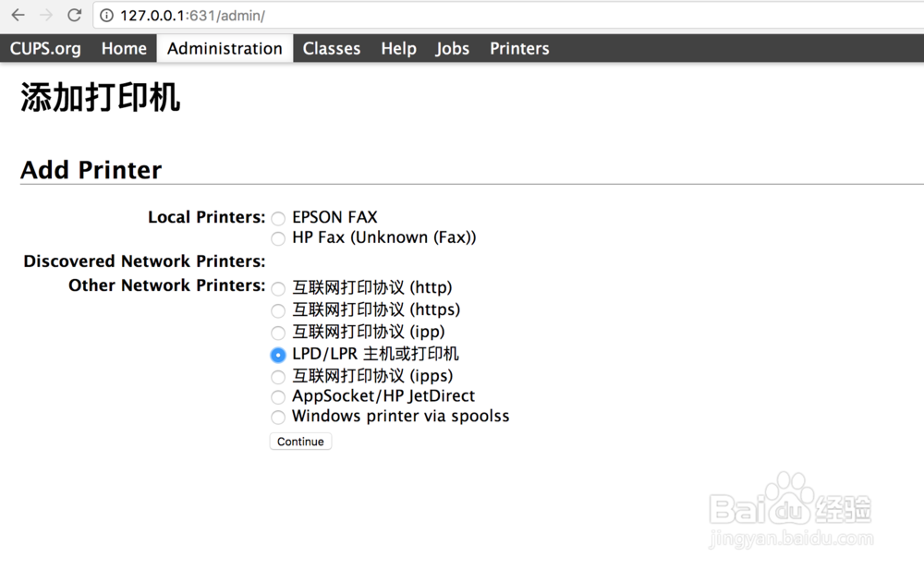Select the http internet printing protocol option

coord(278,289)
